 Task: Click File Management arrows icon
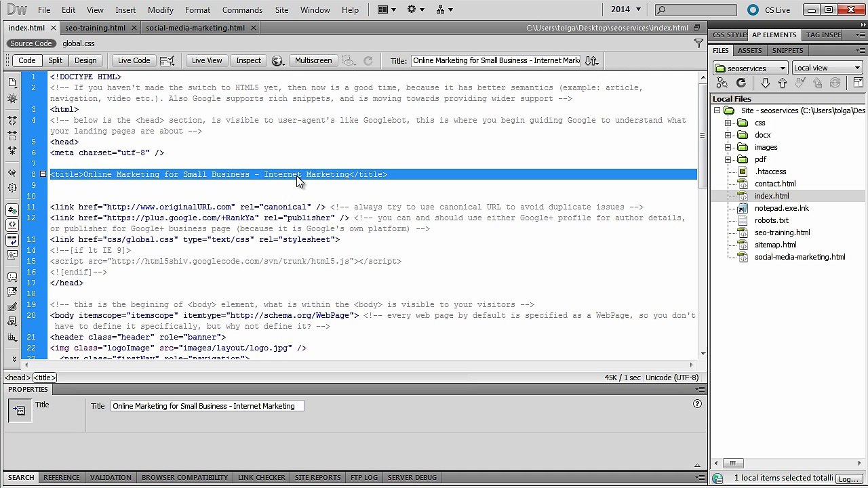pos(591,61)
